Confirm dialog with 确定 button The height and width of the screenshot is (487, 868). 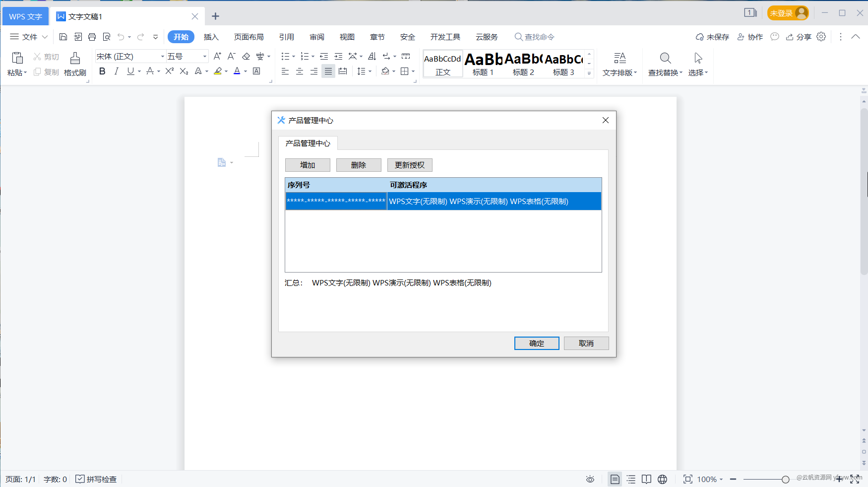(x=537, y=343)
